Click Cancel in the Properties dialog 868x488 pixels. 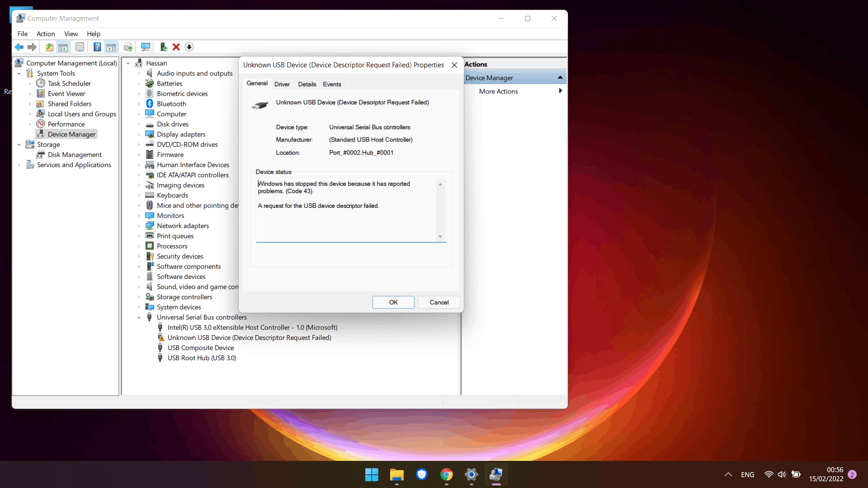(439, 302)
